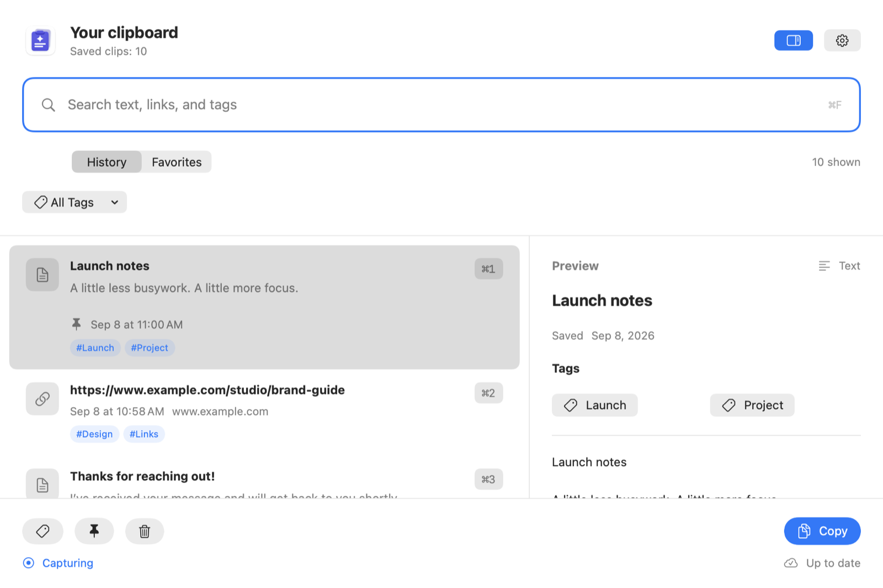Click the Project tag chip in Preview
Screen dimensions: 883x588
[752, 405]
